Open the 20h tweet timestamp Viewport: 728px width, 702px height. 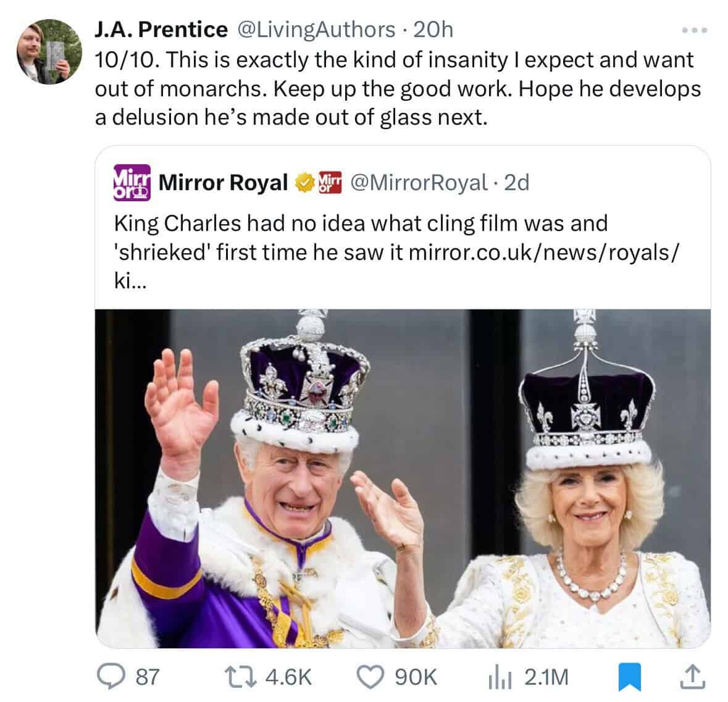(x=432, y=29)
